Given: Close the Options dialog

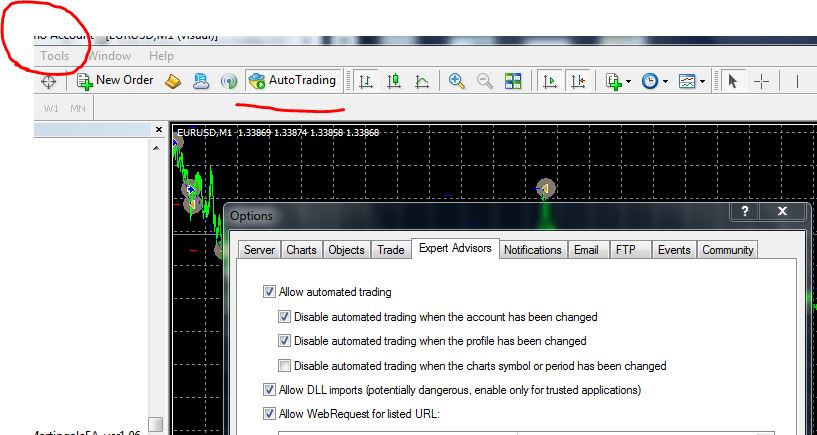Looking at the screenshot, I should pyautogui.click(x=782, y=211).
